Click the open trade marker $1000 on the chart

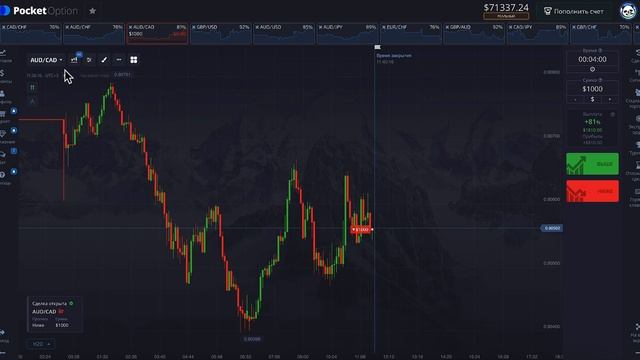(361, 229)
